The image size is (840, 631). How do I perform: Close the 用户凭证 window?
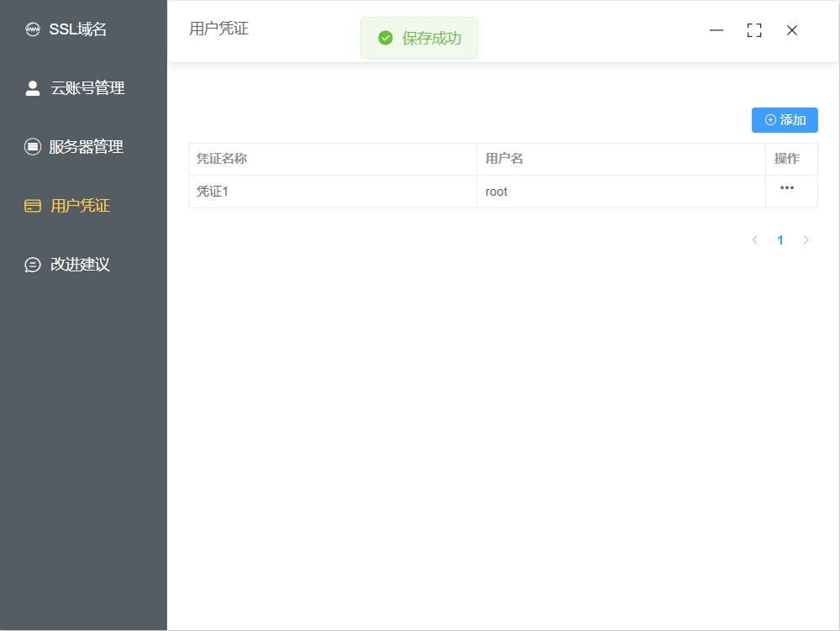coord(792,30)
